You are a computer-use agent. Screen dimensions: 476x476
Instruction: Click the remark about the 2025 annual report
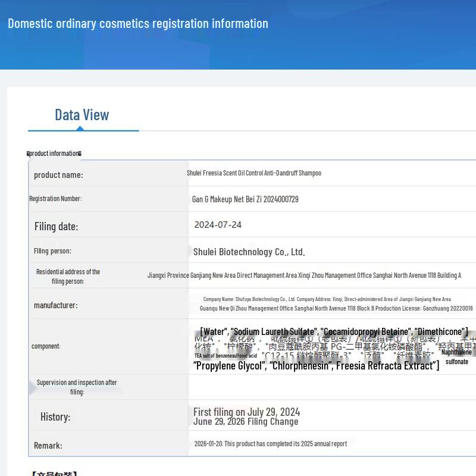click(271, 443)
